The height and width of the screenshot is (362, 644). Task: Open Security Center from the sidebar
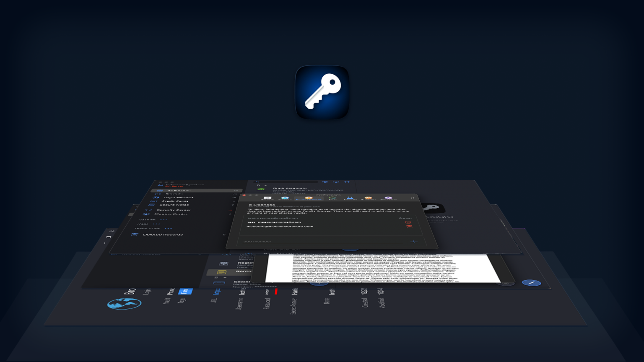click(x=173, y=210)
